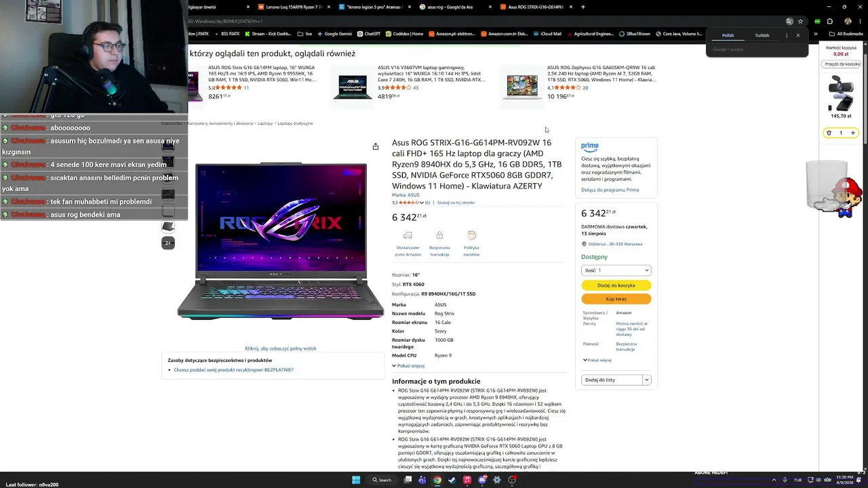Viewport: 868px width, 488px height.
Task: Open Steam from the taskbar
Action: (x=452, y=480)
